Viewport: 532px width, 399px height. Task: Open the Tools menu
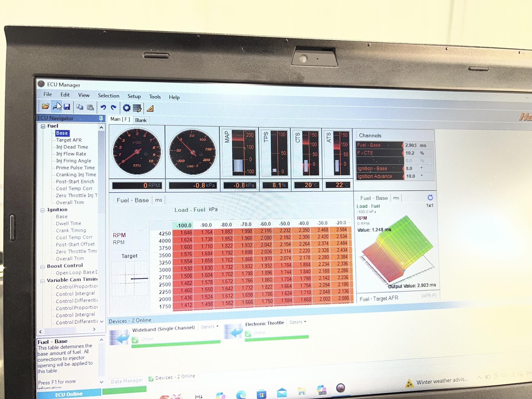[155, 97]
